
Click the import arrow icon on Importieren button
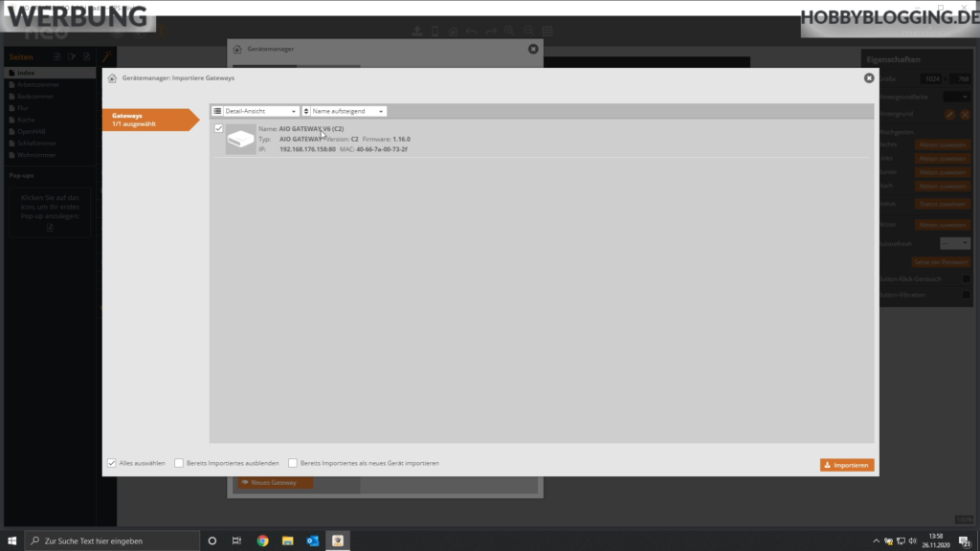coord(828,464)
